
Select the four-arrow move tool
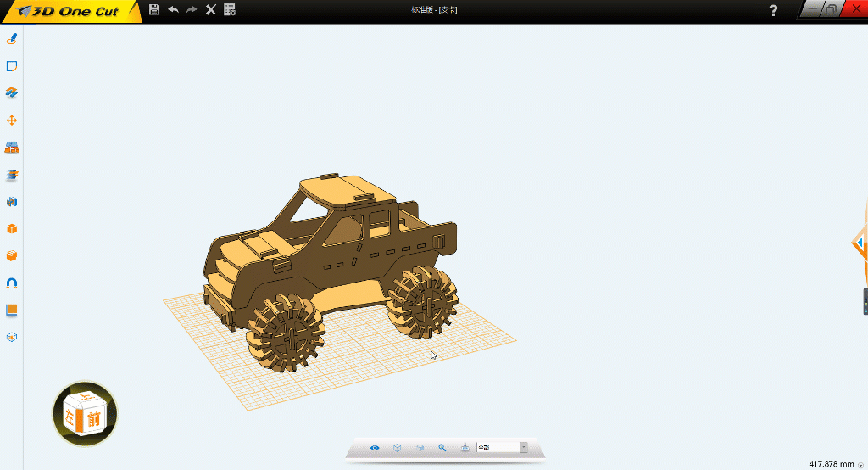(x=12, y=120)
